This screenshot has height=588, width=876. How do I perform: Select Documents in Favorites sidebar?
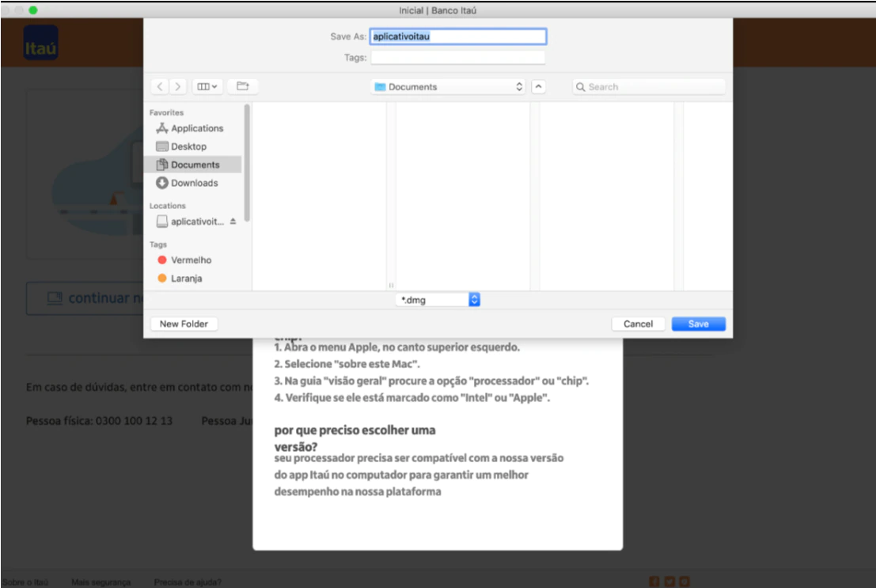point(193,165)
